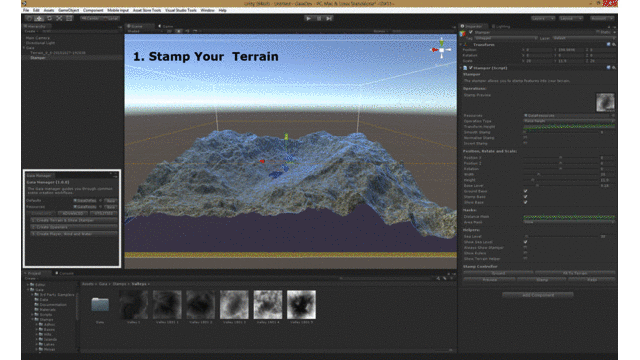Screen dimensions: 640x360
Task: Click the scene orientation gizmo
Action: click(441, 49)
